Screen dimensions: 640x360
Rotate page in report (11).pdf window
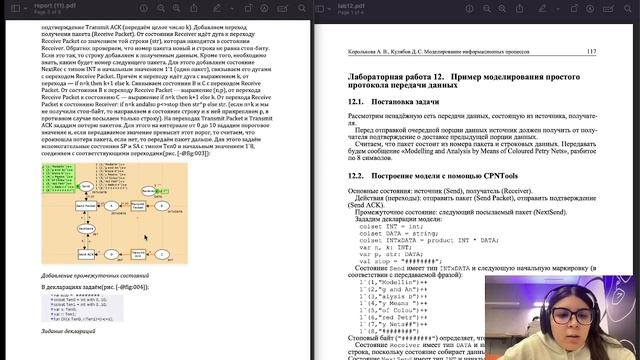coord(248,8)
